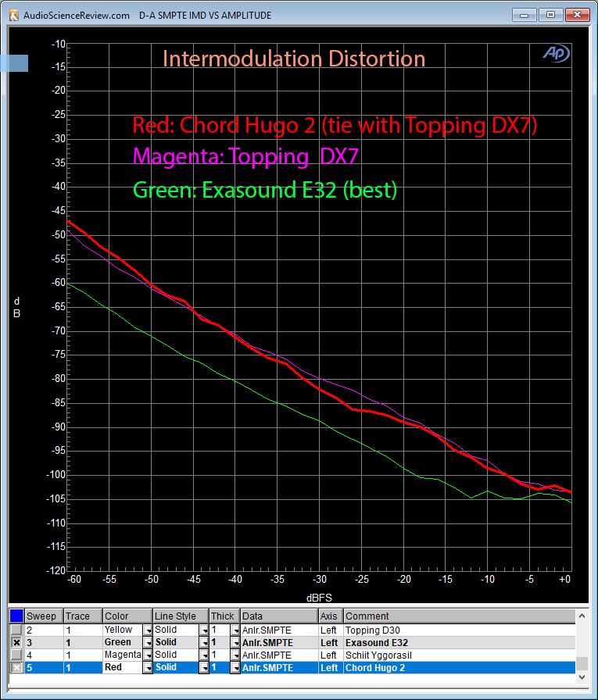
Task: Click the dB y-axis label
Action: coord(16,307)
